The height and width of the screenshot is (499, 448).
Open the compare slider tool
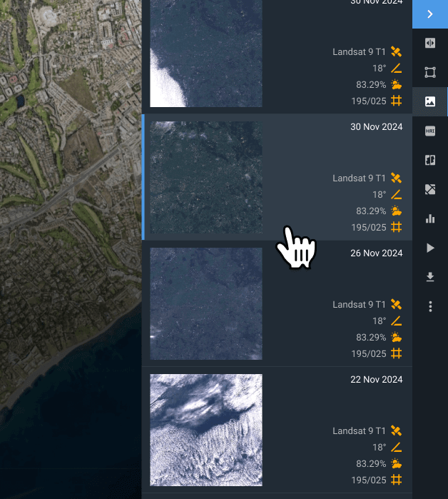point(430,43)
